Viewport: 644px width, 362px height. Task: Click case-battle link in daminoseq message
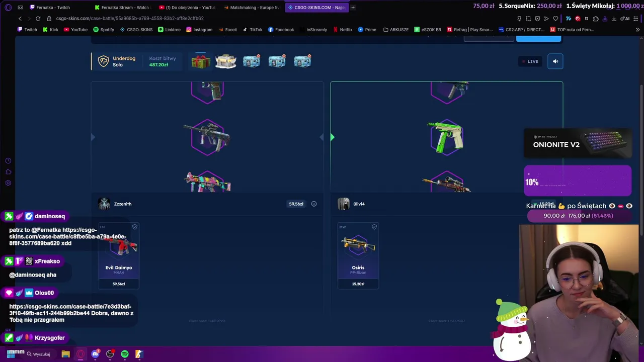tap(68, 236)
